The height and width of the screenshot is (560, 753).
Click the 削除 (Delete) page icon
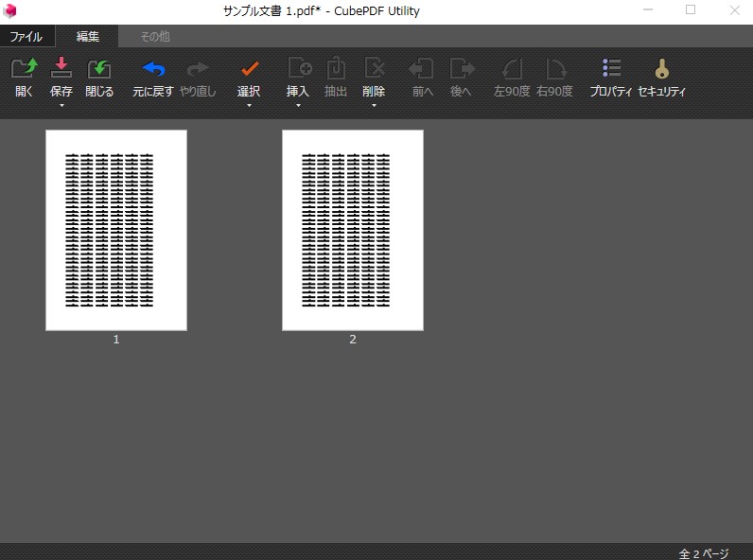click(x=374, y=69)
